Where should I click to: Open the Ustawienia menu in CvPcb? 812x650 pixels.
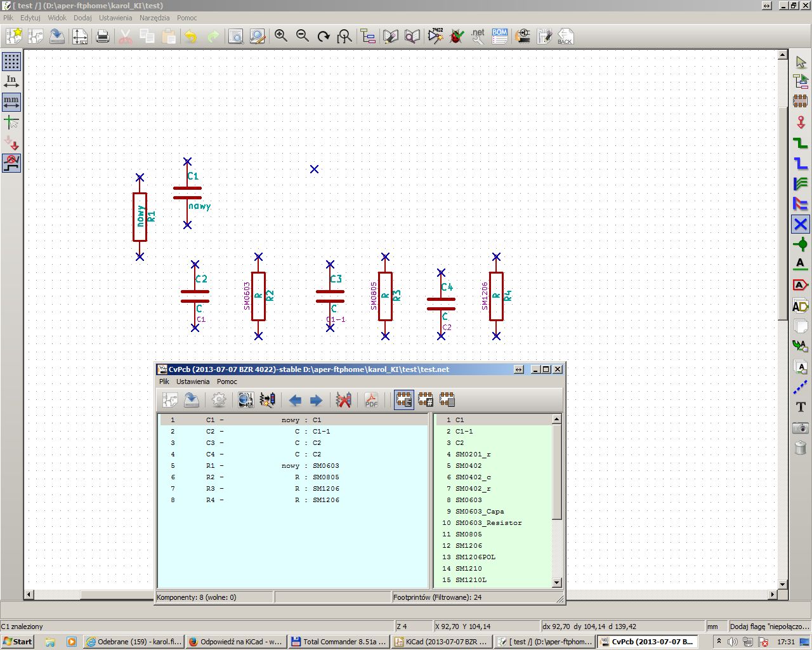[x=193, y=381]
